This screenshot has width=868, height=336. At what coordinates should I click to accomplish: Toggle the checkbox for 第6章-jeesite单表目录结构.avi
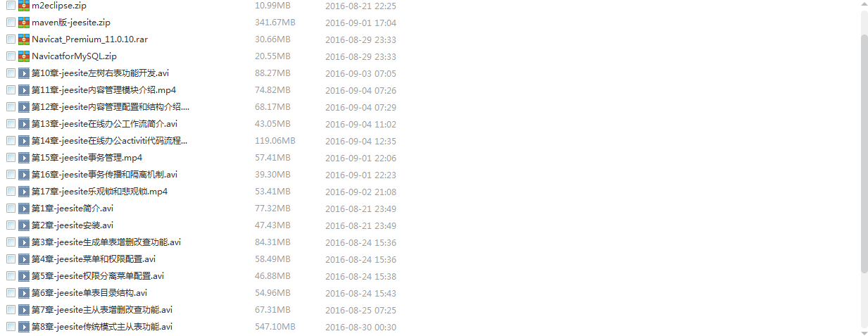point(11,293)
